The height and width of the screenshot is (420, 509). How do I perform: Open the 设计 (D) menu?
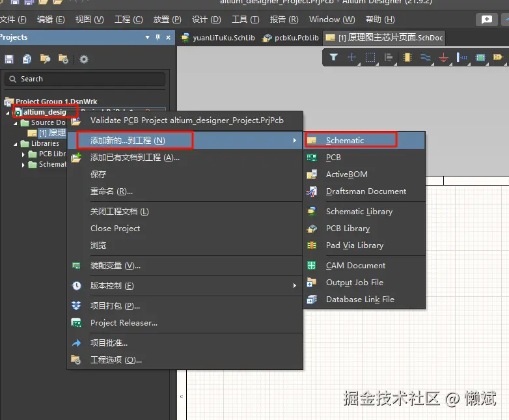(206, 20)
